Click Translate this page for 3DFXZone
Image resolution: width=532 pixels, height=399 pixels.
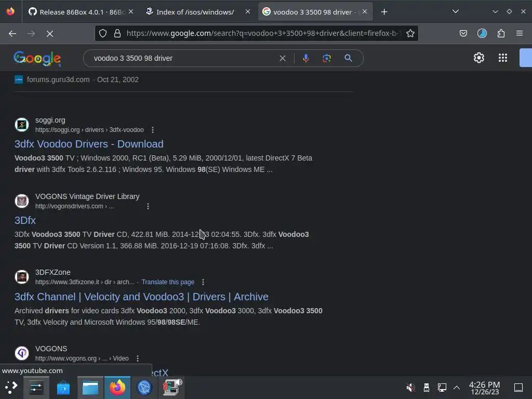click(168, 282)
